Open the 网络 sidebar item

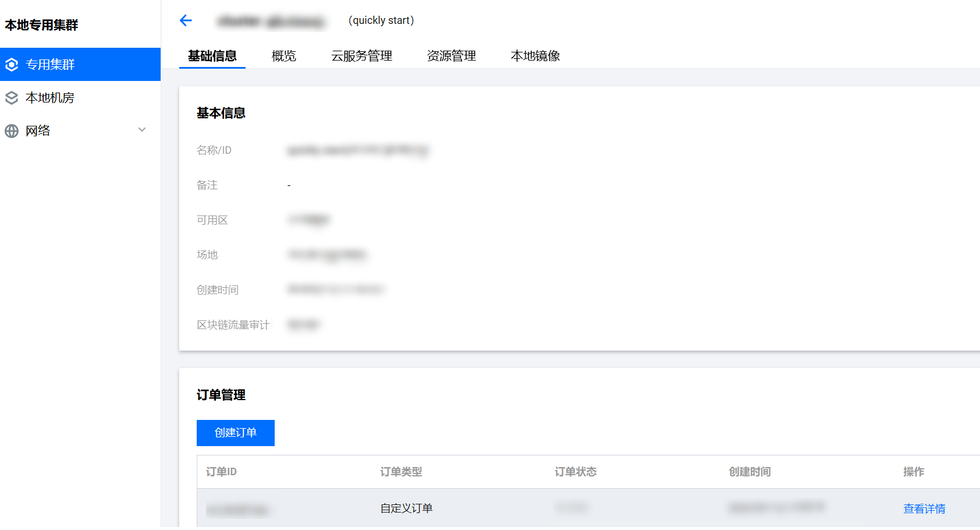coord(80,131)
